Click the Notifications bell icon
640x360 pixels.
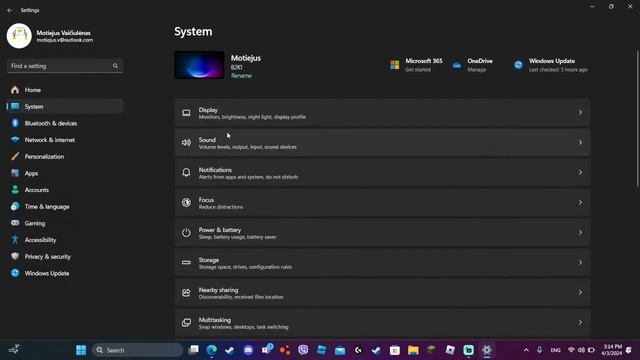186,172
